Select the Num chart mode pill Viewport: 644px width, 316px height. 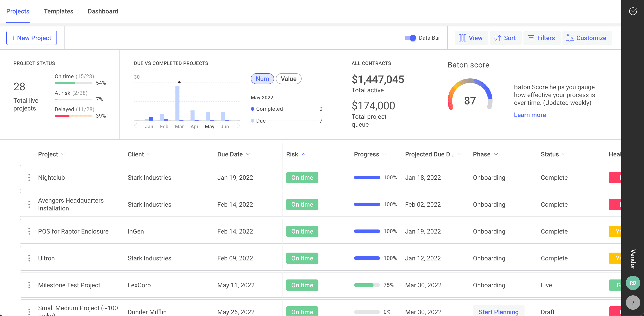click(262, 79)
